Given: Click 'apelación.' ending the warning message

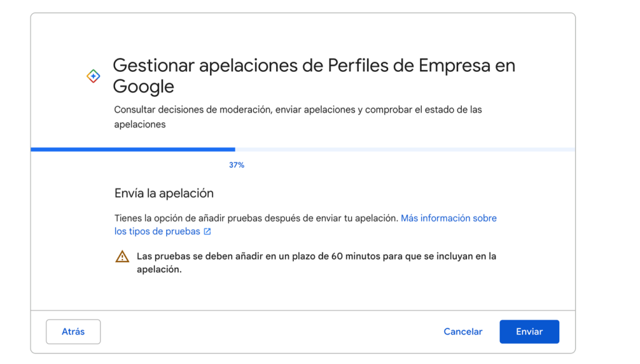Looking at the screenshot, I should pyautogui.click(x=159, y=270).
